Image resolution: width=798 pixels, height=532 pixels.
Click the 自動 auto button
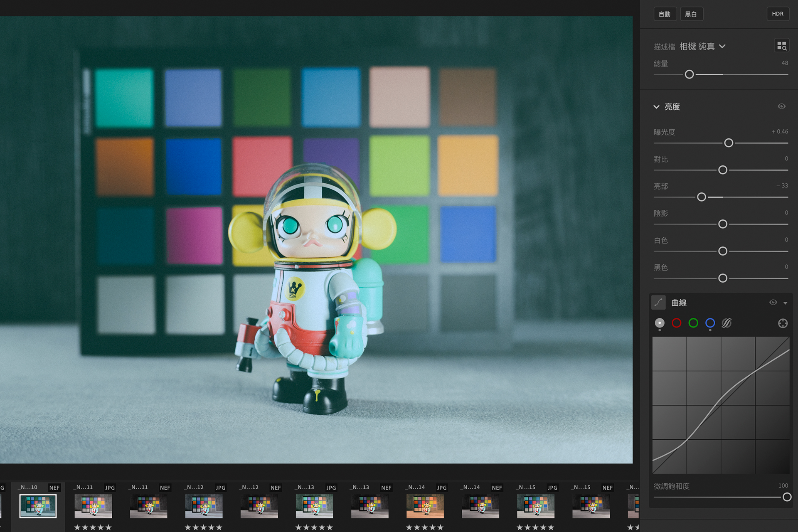point(665,14)
